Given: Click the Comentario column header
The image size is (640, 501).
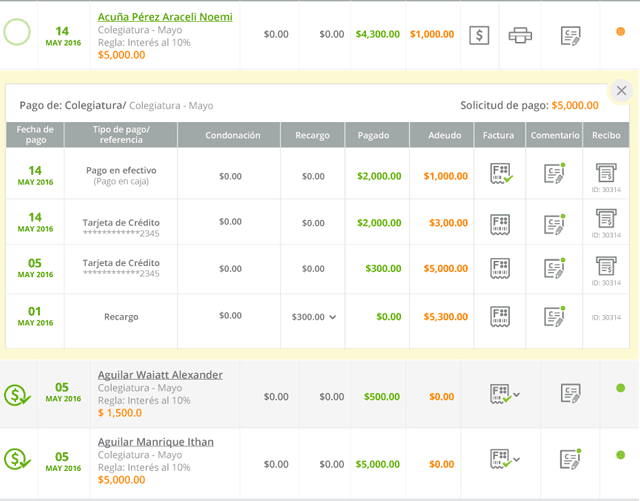Looking at the screenshot, I should point(555,135).
